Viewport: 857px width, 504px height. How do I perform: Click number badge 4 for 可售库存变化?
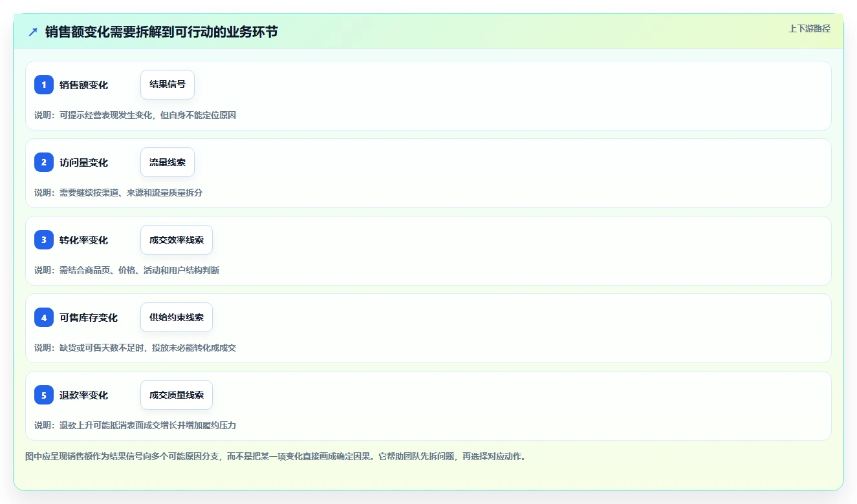(44, 317)
